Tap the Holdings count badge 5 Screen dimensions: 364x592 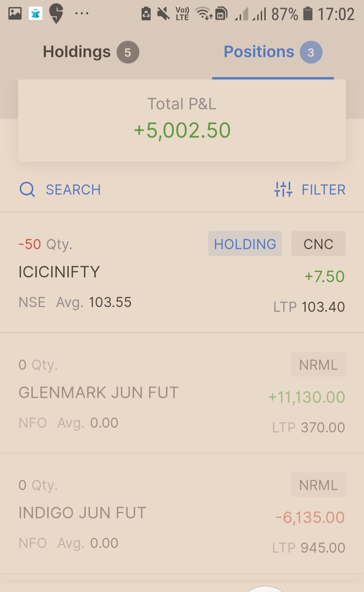pyautogui.click(x=128, y=52)
